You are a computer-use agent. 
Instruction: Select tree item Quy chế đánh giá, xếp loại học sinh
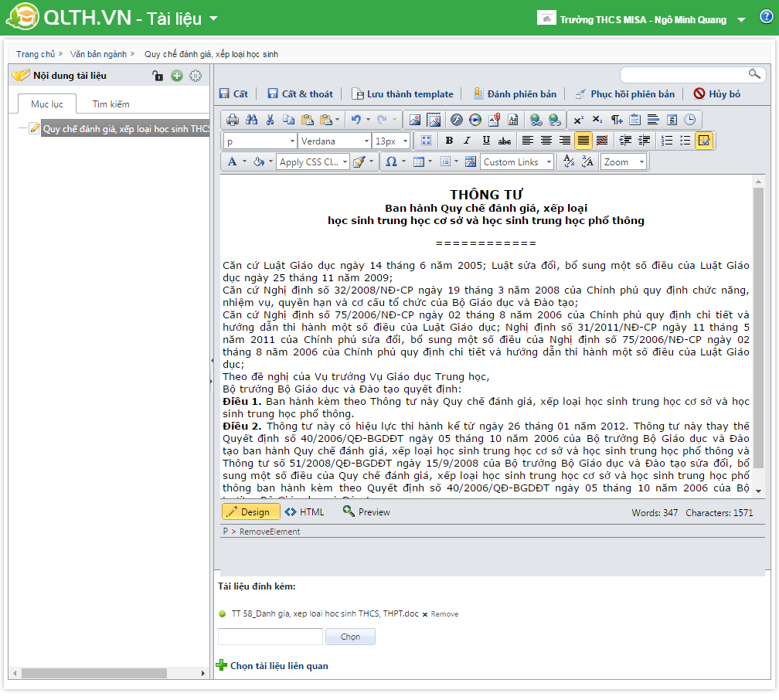coord(125,129)
